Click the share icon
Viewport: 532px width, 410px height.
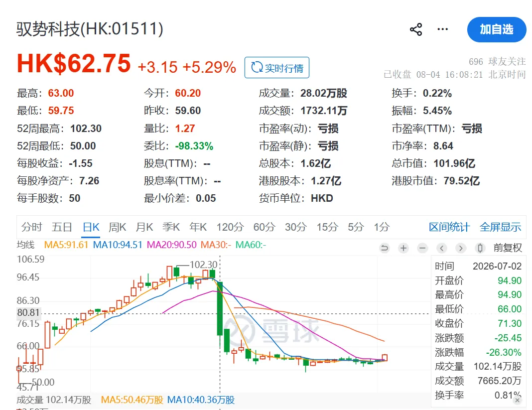coord(416,29)
